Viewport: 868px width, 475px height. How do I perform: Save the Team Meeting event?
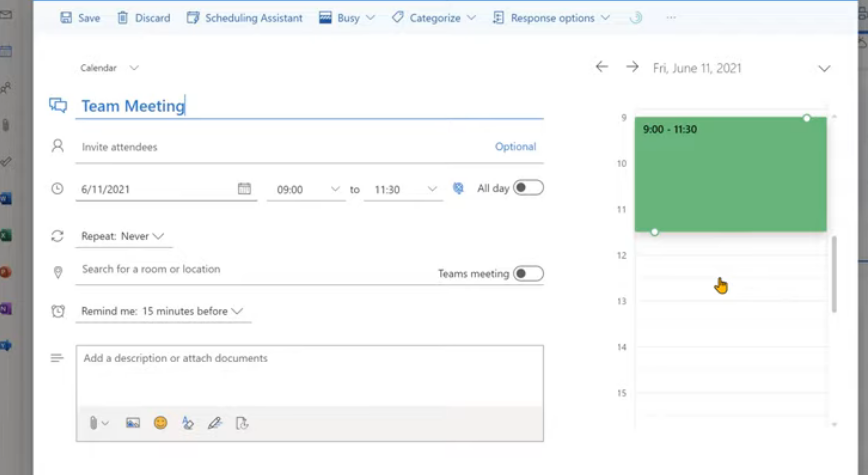coord(80,18)
